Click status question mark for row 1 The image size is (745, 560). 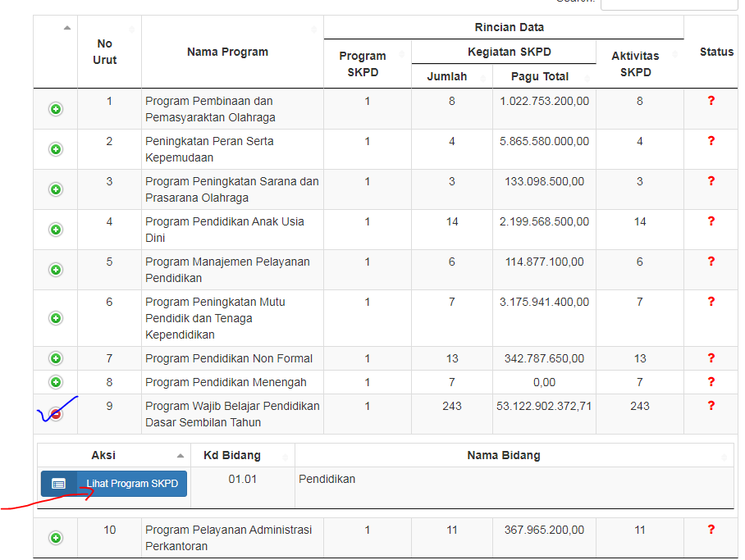(711, 101)
